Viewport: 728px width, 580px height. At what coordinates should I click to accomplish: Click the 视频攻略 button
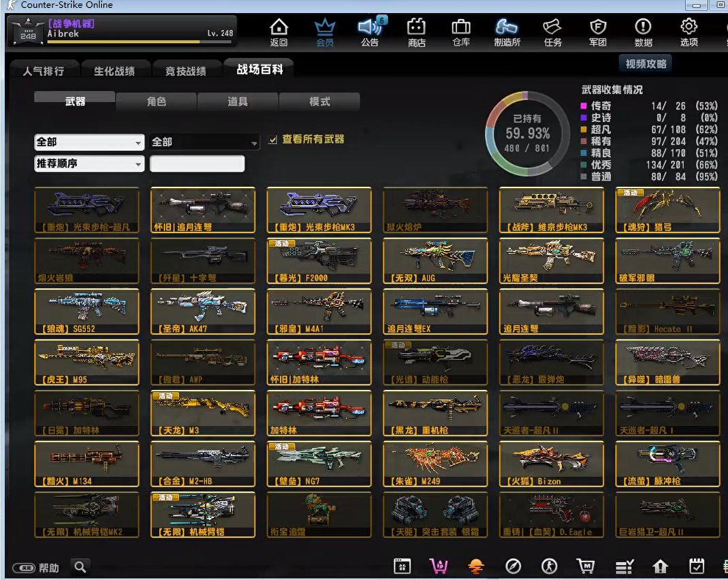646,64
